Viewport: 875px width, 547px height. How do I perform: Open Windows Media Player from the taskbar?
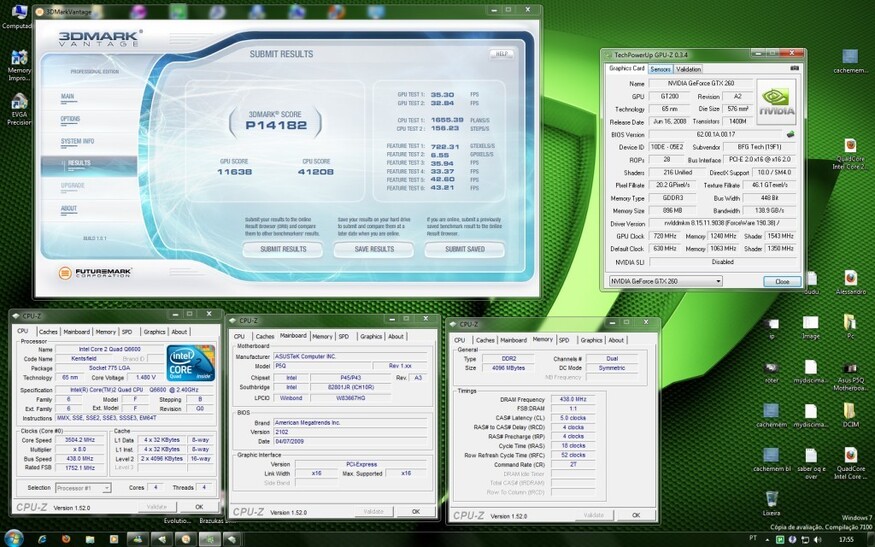114,539
